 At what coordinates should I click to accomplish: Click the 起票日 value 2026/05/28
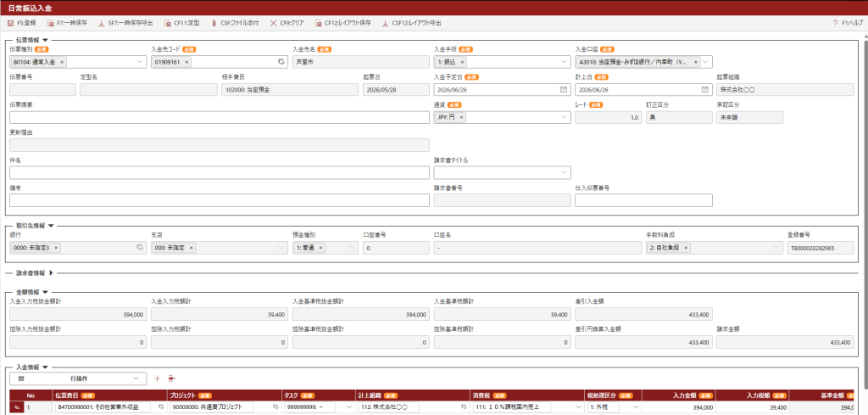point(396,89)
